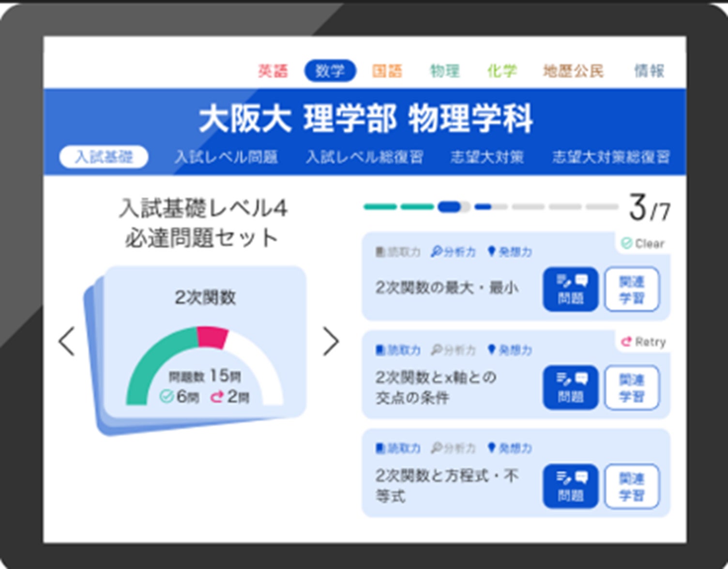Switch to the 志望大対策 stage tab

487,157
